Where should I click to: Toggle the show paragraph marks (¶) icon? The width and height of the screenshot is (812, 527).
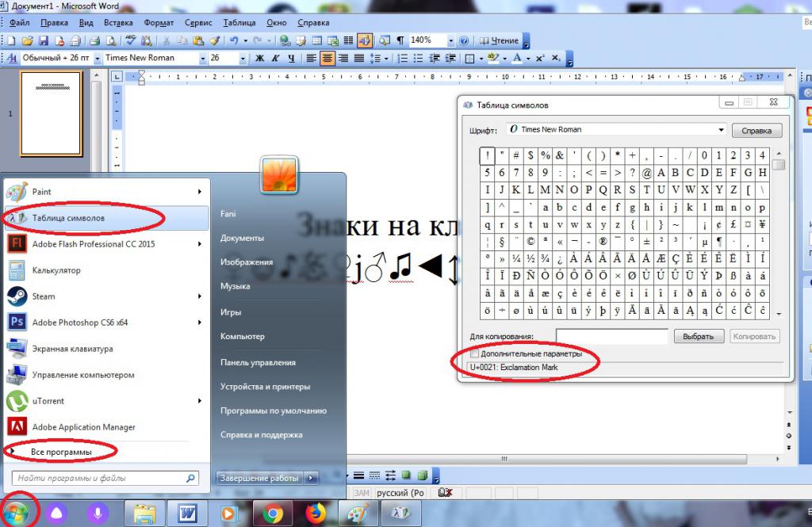click(x=400, y=40)
